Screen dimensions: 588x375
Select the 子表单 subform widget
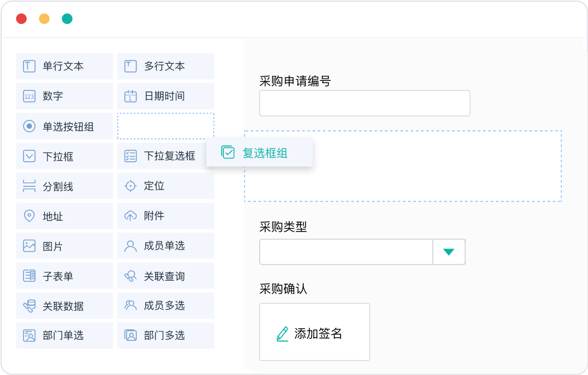64,276
